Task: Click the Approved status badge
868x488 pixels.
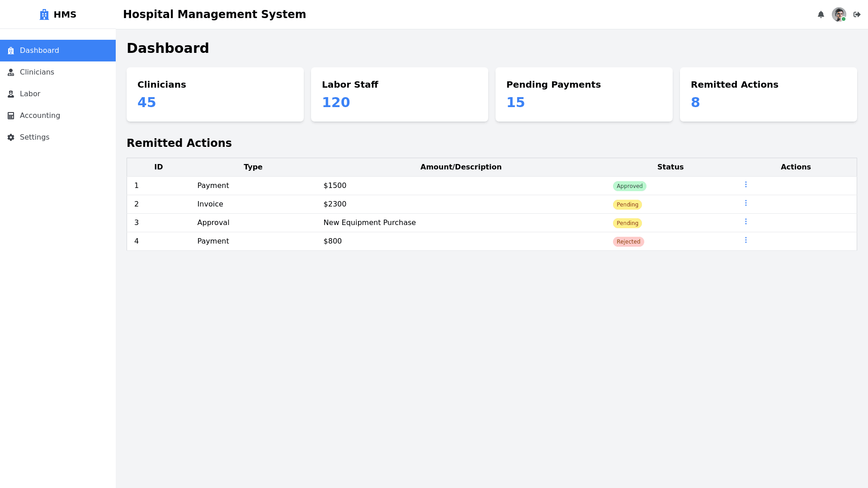Action: point(629,186)
